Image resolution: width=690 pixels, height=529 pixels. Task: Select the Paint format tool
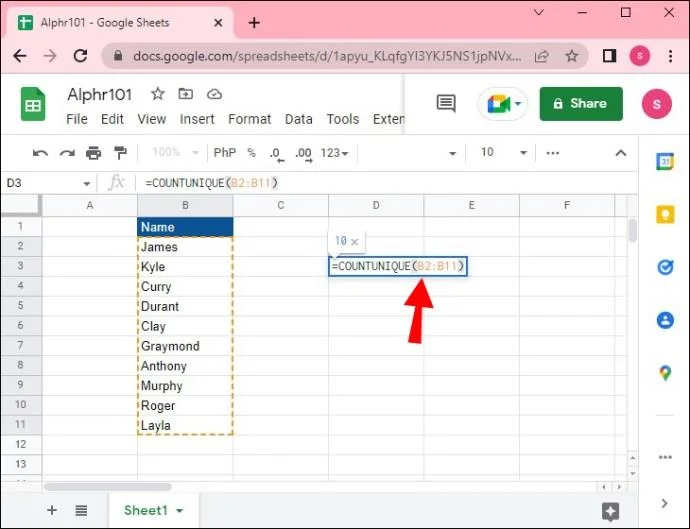click(120, 153)
